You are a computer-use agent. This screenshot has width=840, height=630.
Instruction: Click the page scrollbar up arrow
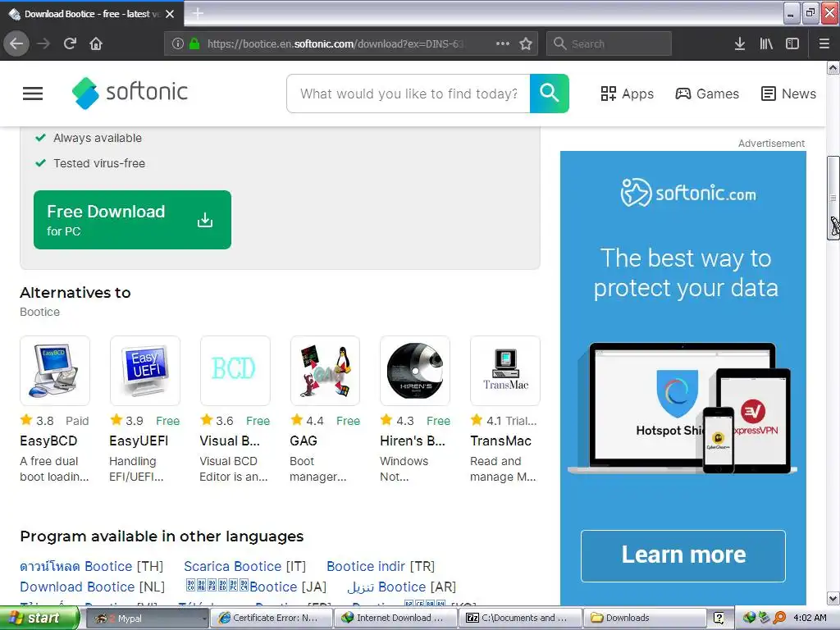(x=833, y=68)
